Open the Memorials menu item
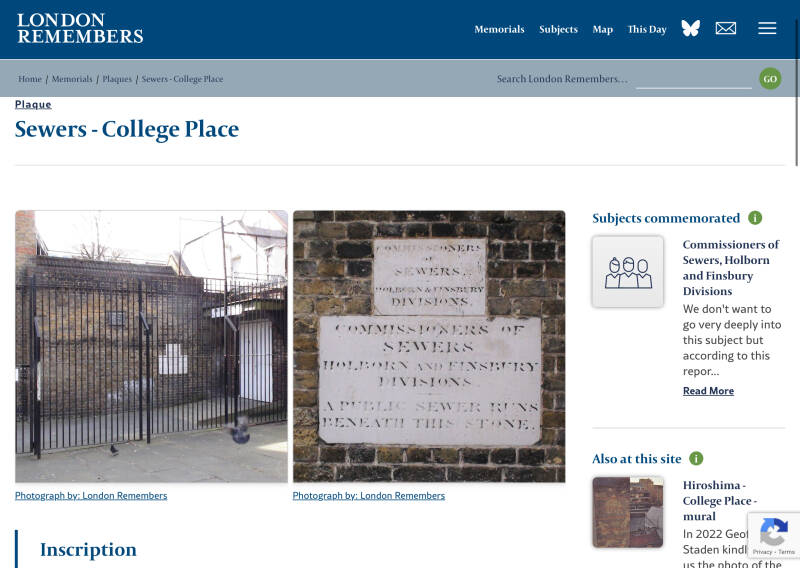800x568 pixels. tap(499, 29)
